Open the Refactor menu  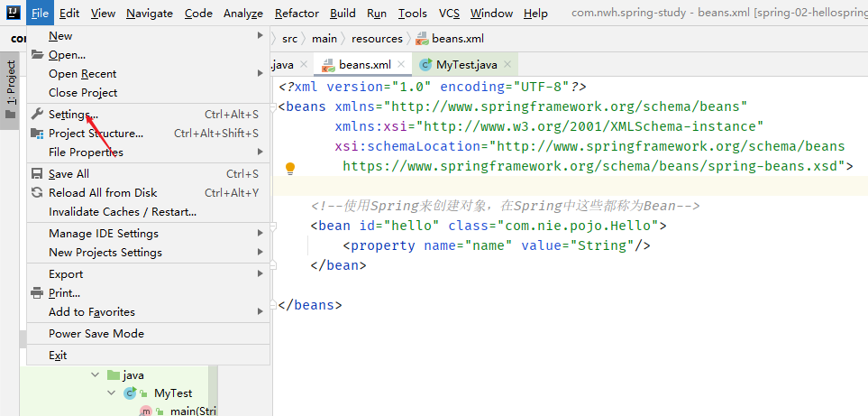[297, 14]
